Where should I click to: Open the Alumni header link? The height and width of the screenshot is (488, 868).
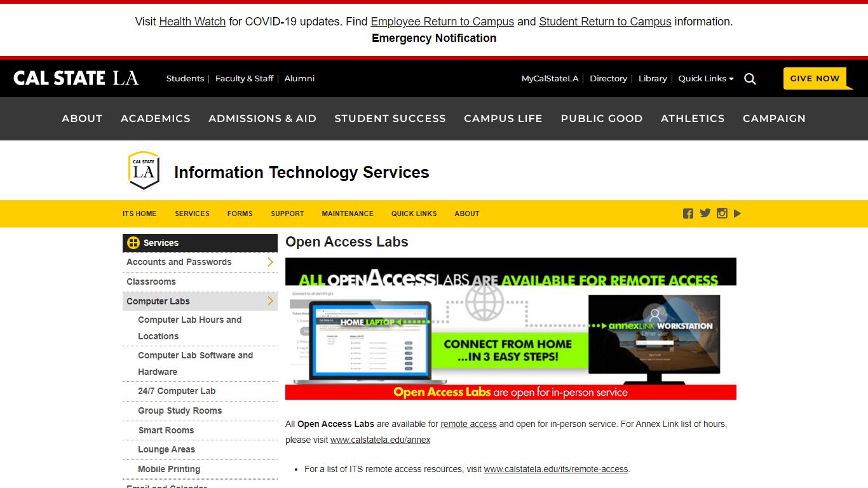tap(299, 79)
